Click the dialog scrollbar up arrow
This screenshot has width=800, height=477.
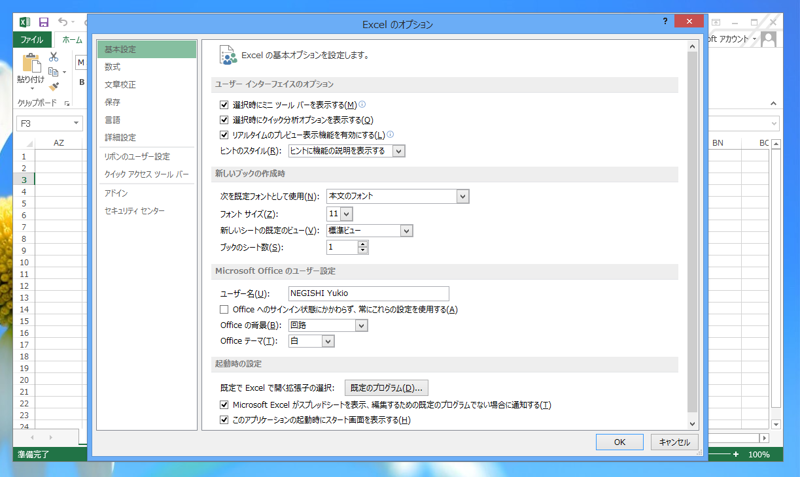click(x=692, y=46)
